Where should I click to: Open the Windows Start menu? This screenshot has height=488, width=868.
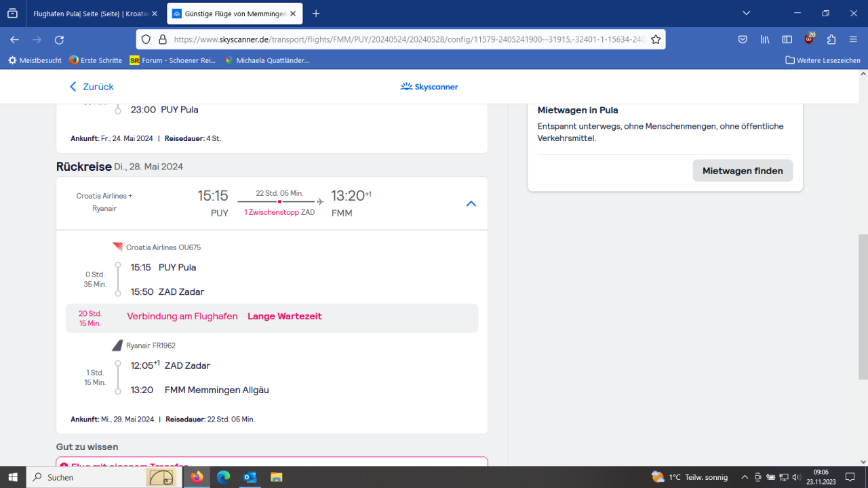point(13,477)
